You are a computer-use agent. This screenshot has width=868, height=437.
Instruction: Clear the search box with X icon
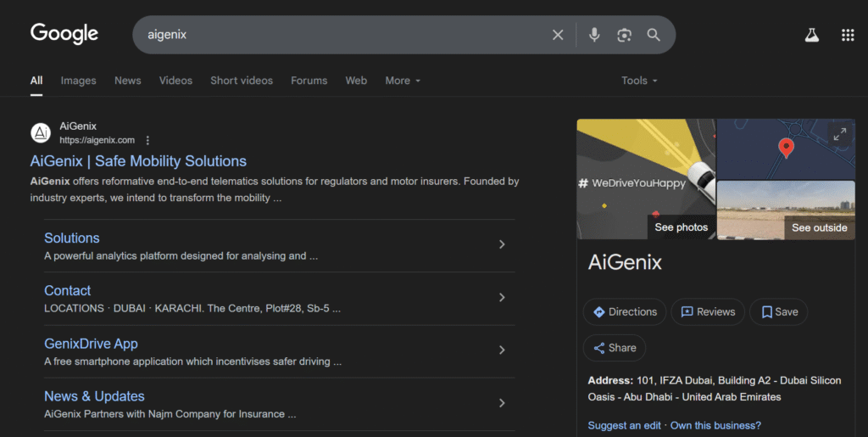(x=558, y=35)
